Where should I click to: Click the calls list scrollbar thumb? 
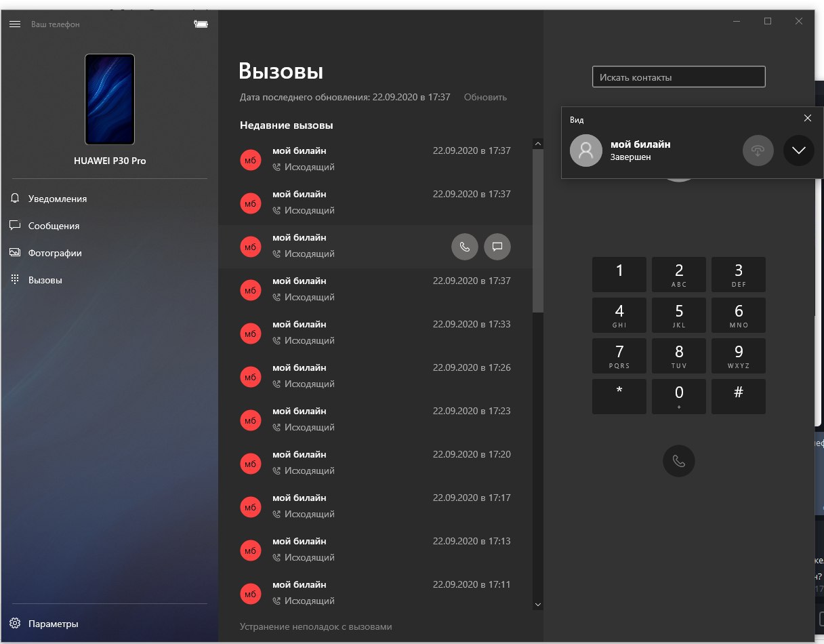point(538,230)
